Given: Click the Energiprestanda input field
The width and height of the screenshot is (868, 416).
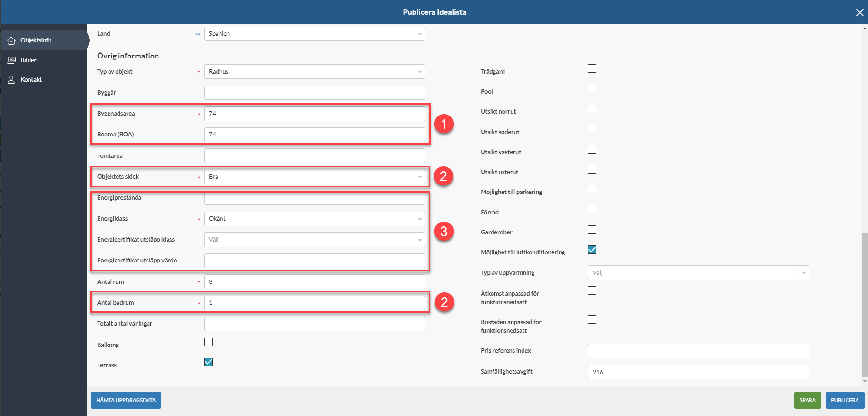Looking at the screenshot, I should coord(315,198).
